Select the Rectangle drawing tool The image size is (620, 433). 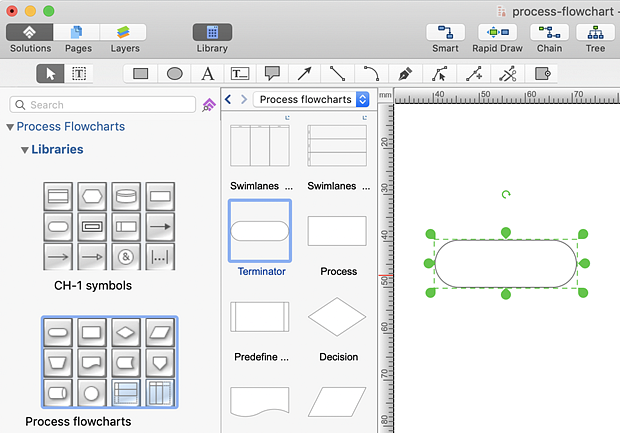141,73
